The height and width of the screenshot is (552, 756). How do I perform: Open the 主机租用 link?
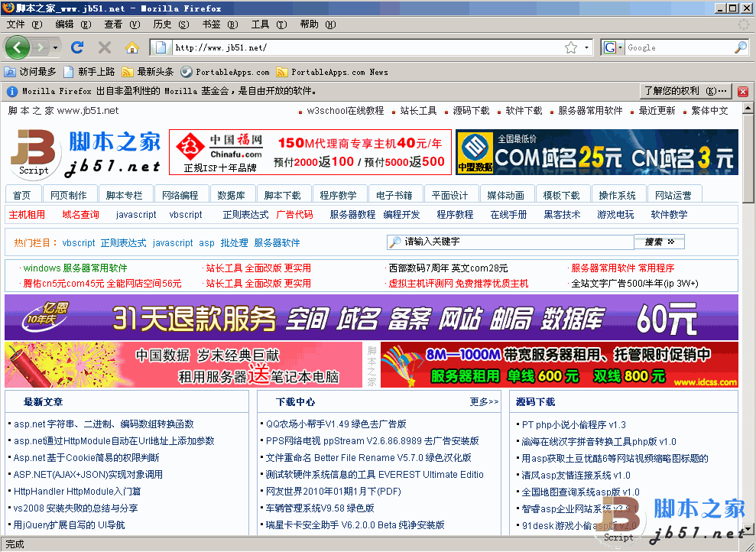pyautogui.click(x=27, y=215)
